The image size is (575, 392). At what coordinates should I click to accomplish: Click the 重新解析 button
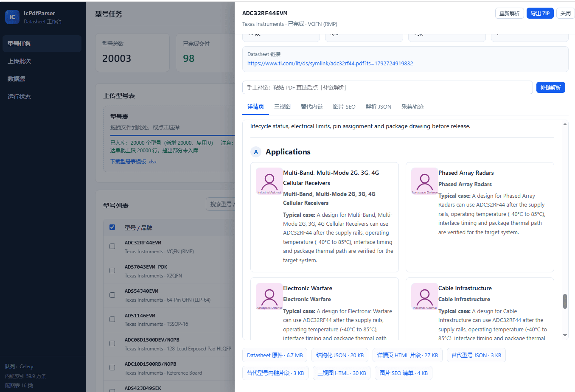(510, 13)
